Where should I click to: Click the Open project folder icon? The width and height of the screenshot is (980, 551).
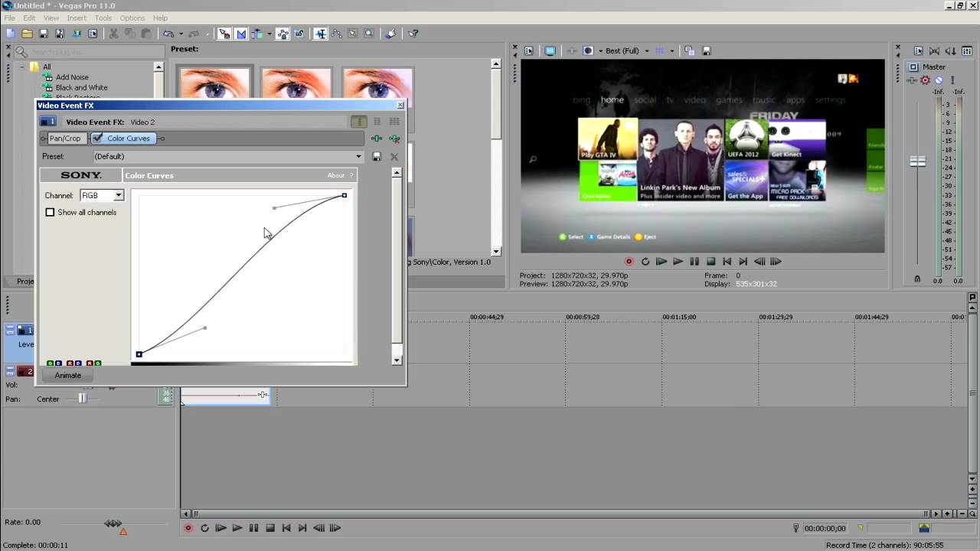(x=27, y=34)
